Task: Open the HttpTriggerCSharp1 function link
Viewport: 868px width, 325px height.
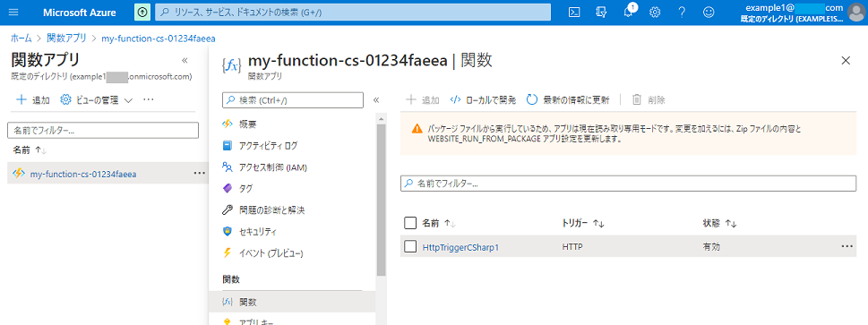Action: tap(460, 247)
